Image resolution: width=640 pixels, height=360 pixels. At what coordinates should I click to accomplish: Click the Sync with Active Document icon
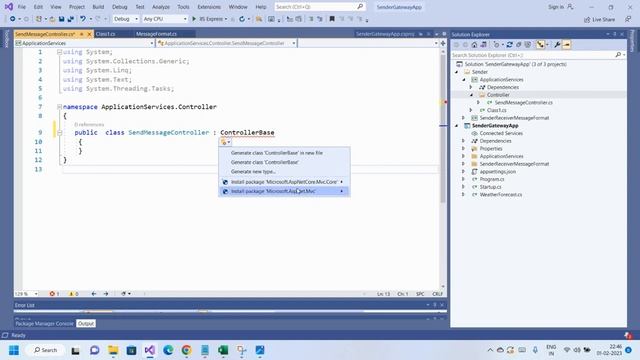[x=509, y=45]
